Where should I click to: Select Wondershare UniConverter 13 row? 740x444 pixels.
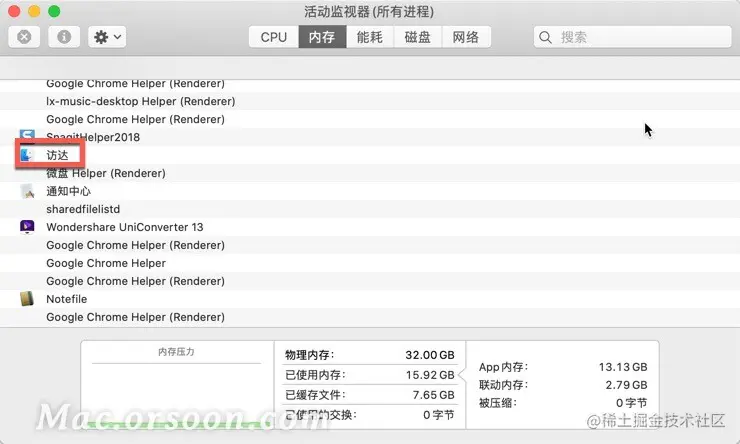point(370,227)
